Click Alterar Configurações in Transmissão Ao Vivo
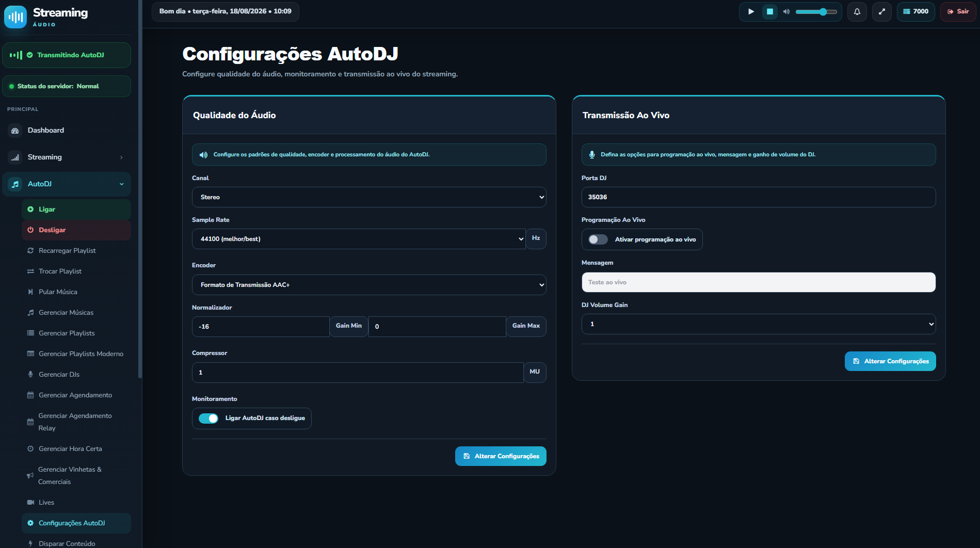This screenshot has height=548, width=980. 890,361
